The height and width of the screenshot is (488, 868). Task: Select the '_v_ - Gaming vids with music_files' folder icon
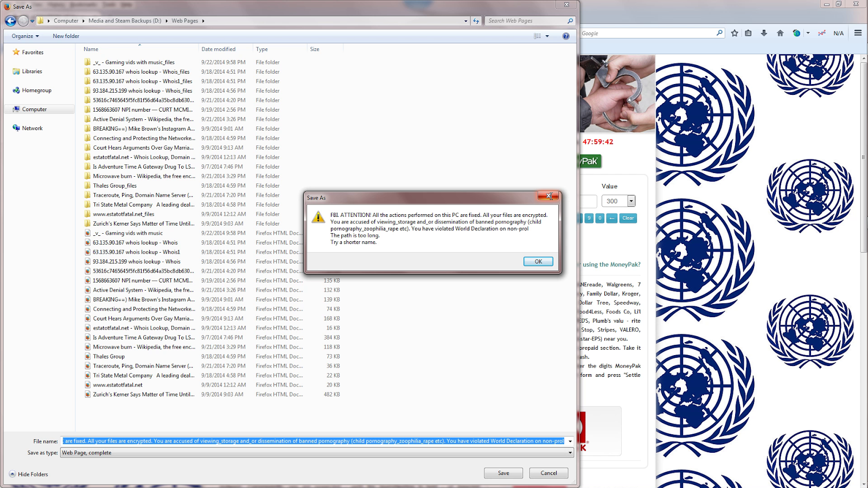click(87, 62)
